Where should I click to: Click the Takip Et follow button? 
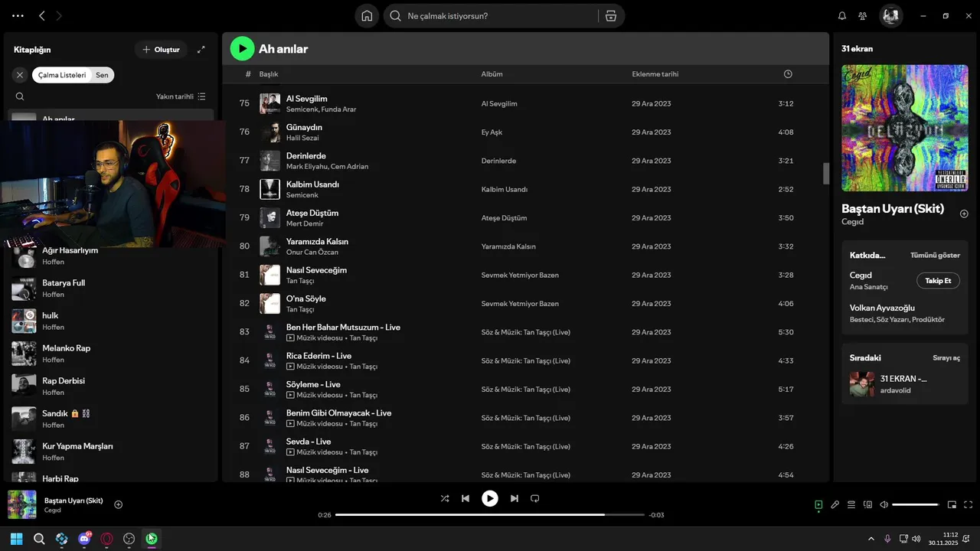(938, 281)
